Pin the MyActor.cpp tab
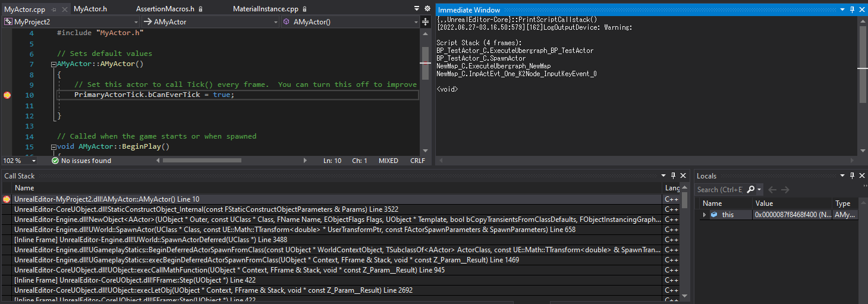 click(x=54, y=9)
